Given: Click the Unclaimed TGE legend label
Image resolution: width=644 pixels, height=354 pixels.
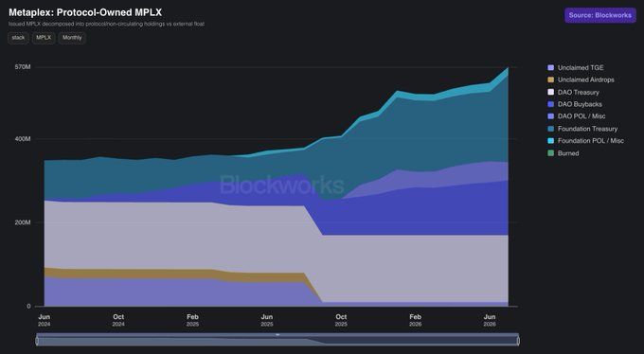Looking at the screenshot, I should pos(581,68).
